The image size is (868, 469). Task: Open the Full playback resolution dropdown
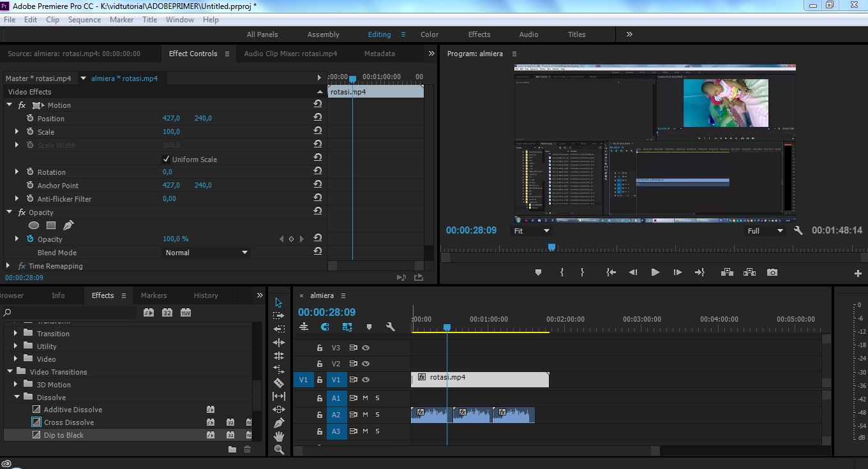(x=765, y=231)
